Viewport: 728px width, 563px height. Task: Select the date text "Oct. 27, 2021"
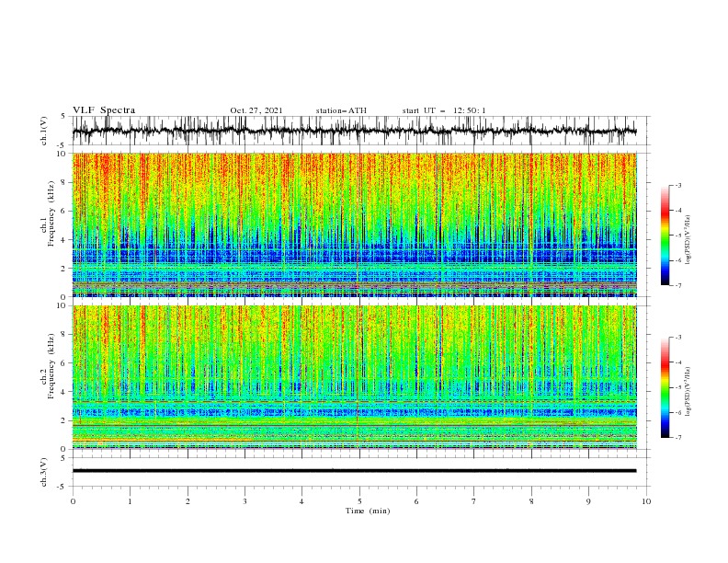(x=256, y=110)
